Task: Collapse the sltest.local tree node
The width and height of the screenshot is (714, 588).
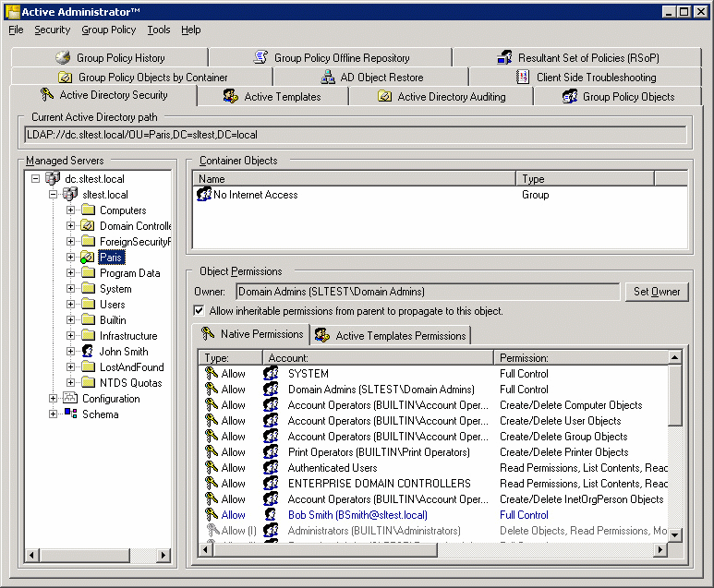Action: click(53, 195)
